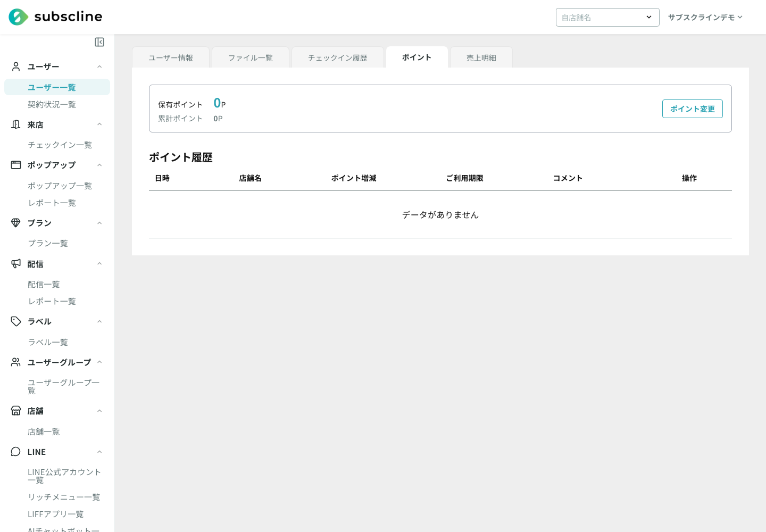
Task: Collapse the sidebar with the panel icon
Action: [x=99, y=42]
